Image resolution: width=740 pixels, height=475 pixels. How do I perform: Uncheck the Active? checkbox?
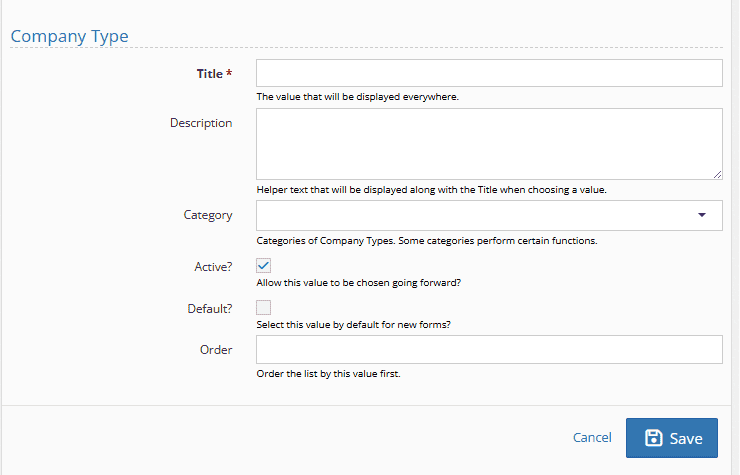[x=264, y=266]
